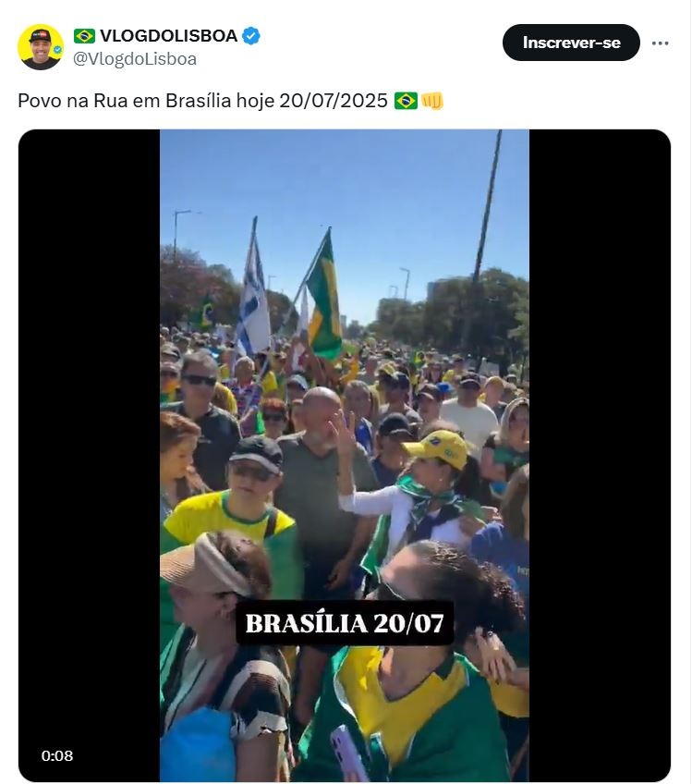Click the left black letterbox of the video
This screenshot has width=692, height=784.
coord(90,456)
